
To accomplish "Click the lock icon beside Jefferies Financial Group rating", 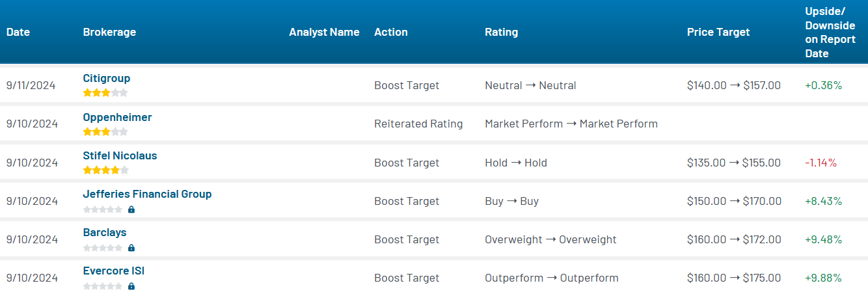I will [x=131, y=209].
